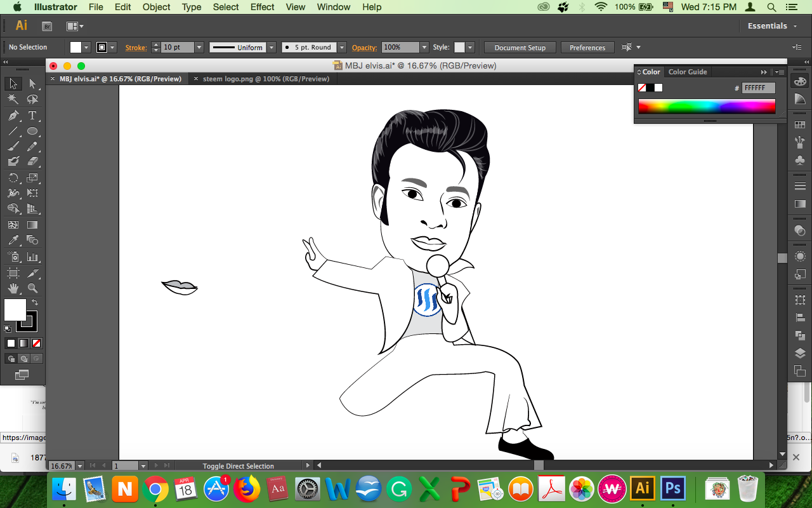
Task: Open the Appearance panel icon
Action: [800, 257]
